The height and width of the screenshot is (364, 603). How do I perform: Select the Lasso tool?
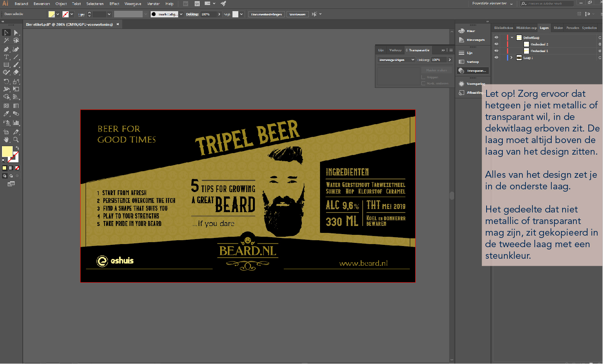[16, 40]
